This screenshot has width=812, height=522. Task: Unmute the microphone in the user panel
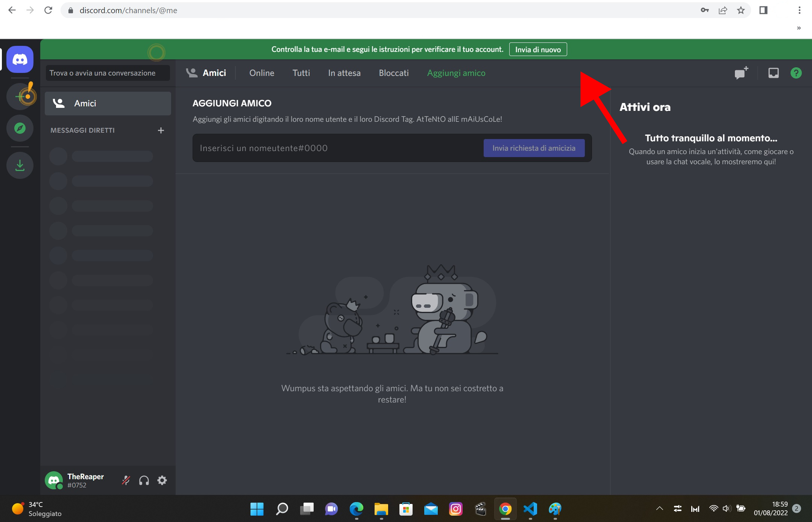(126, 480)
